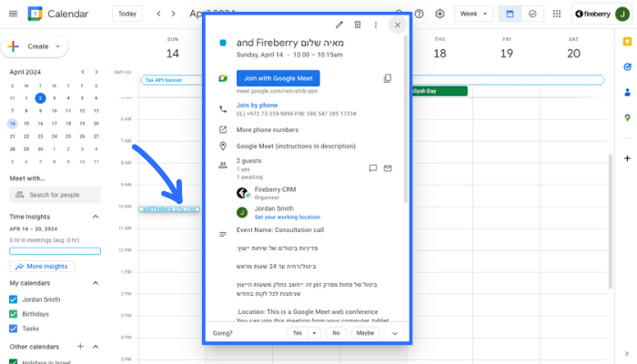Open Yes RSVP options dropdown arrow
The image size is (637, 364).
[315, 333]
